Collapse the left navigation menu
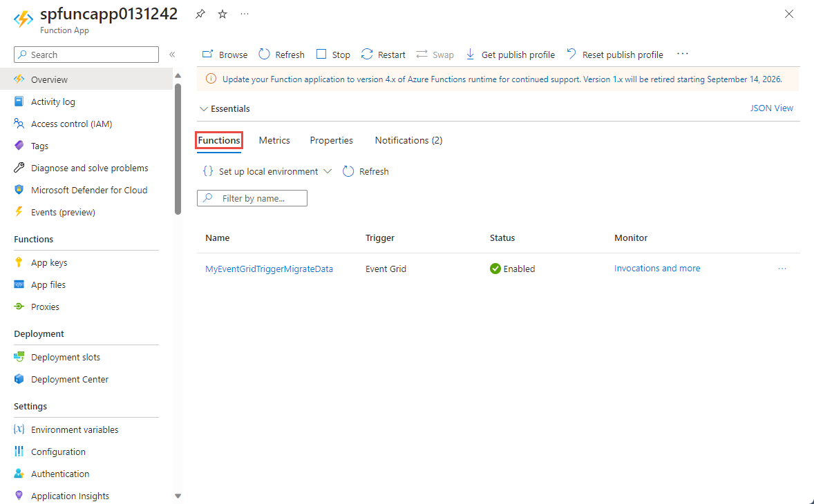 tap(172, 55)
